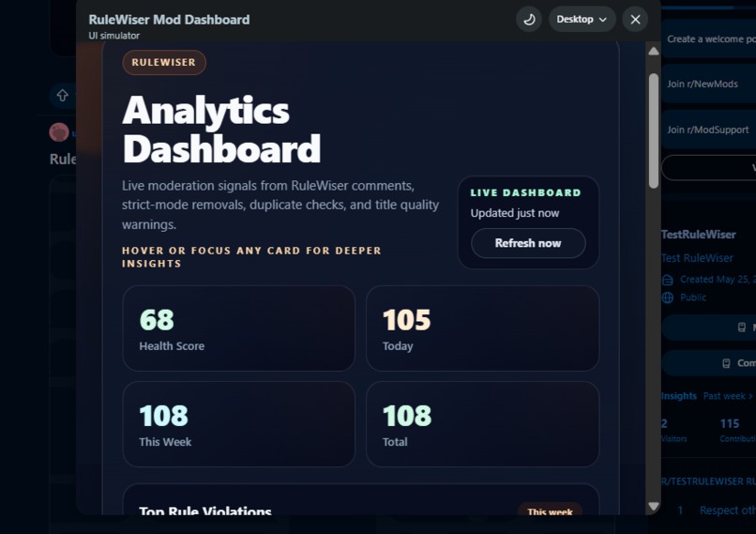
Task: Open the Desktop device dropdown
Action: [x=582, y=20]
